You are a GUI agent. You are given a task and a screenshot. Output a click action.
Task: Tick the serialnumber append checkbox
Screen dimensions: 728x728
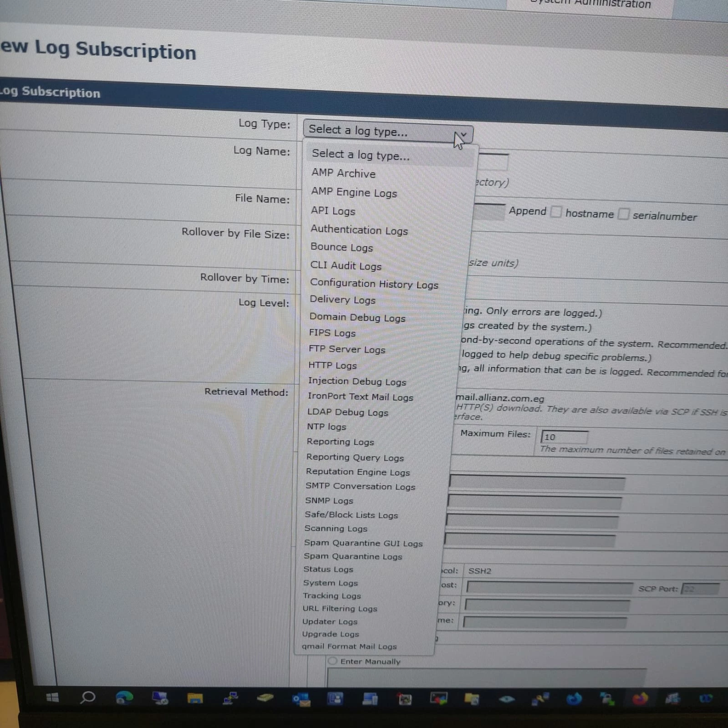click(623, 214)
